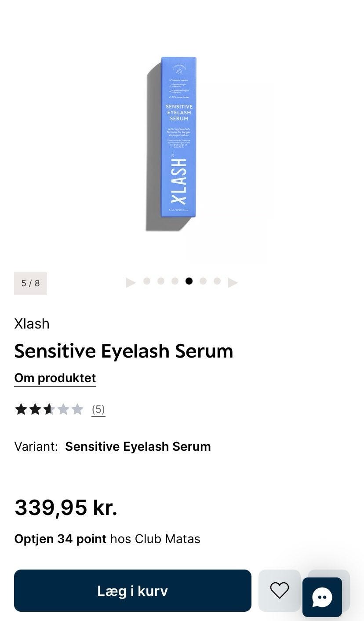Open the (5) reviews count link
The image size is (364, 621).
[x=98, y=409]
